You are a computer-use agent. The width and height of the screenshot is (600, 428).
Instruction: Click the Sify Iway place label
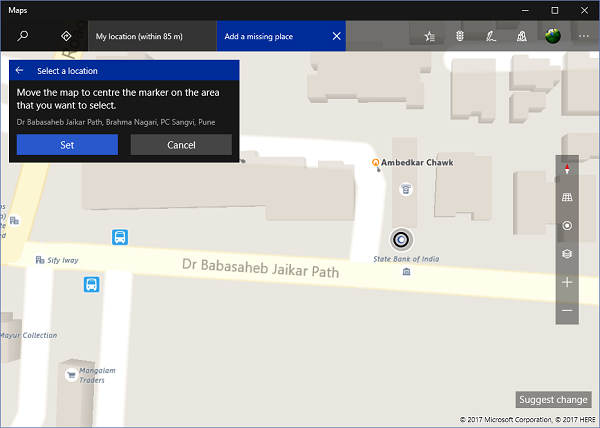pos(63,260)
